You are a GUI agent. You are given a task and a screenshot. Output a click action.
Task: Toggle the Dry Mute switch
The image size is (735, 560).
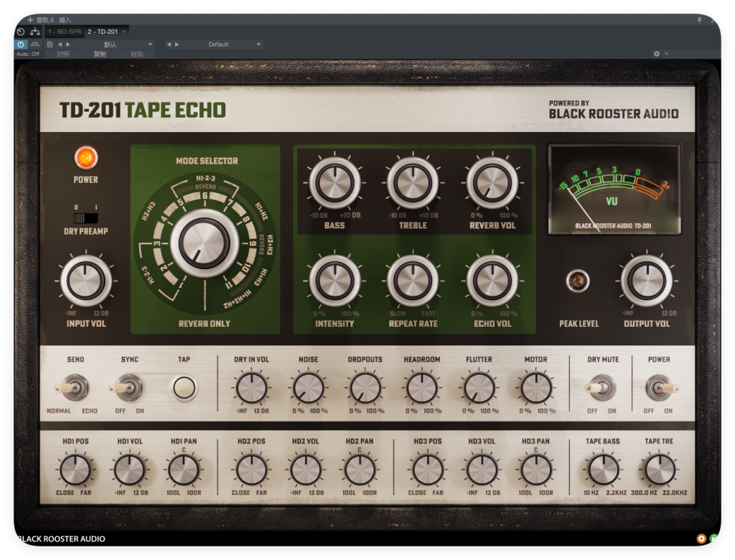point(602,388)
